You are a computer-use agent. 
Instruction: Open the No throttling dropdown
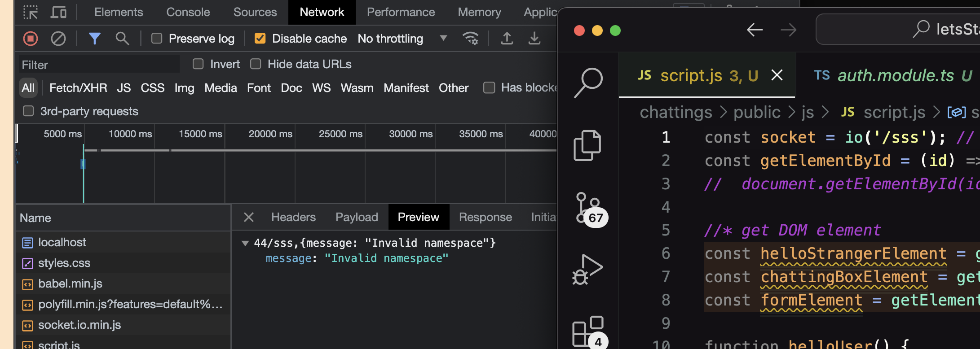click(x=402, y=39)
